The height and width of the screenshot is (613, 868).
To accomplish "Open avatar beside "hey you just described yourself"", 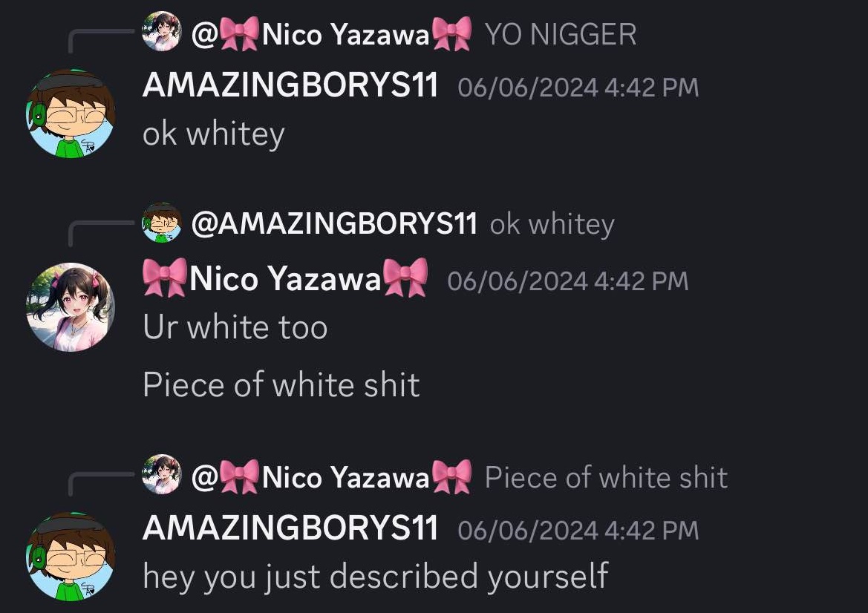I will [x=71, y=556].
